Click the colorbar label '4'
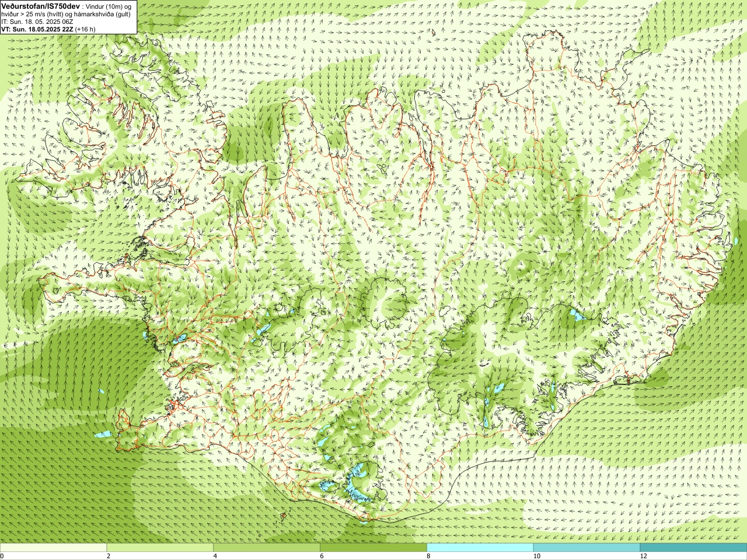This screenshot has height=560, width=747. pos(215,556)
